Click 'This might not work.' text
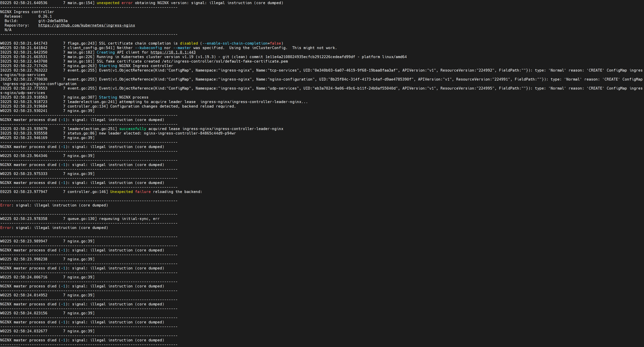Screen dimensions: 644x347 point(315,48)
